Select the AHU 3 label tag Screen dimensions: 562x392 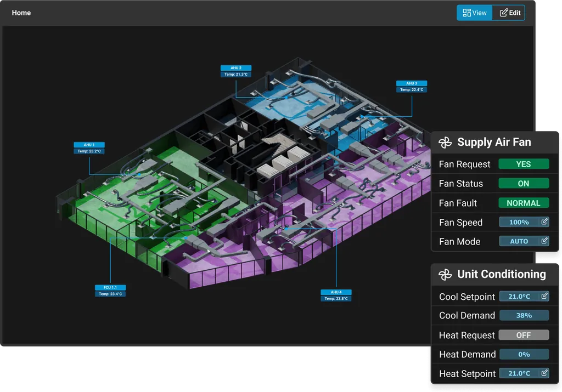(412, 83)
